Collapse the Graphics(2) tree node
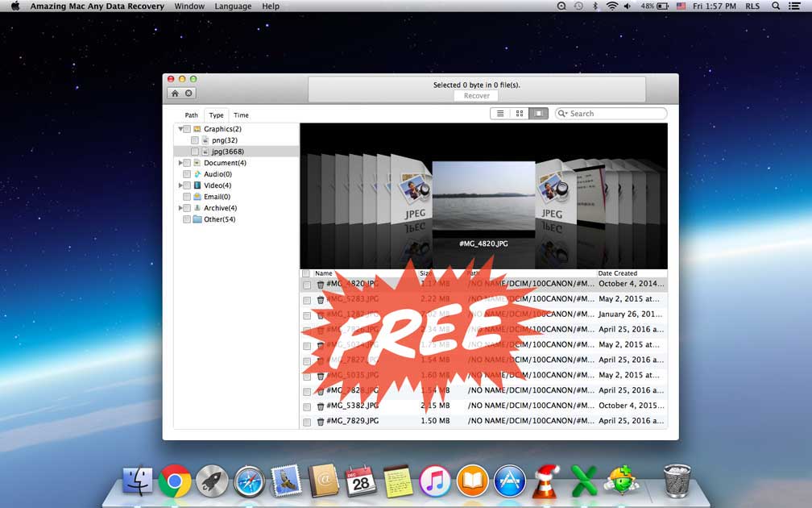 tap(180, 129)
